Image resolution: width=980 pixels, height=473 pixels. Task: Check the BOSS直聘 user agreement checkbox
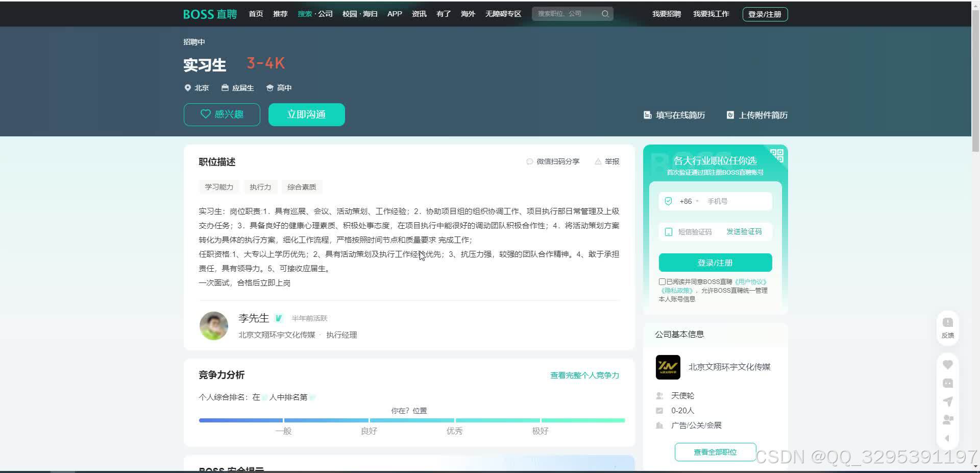pos(662,281)
